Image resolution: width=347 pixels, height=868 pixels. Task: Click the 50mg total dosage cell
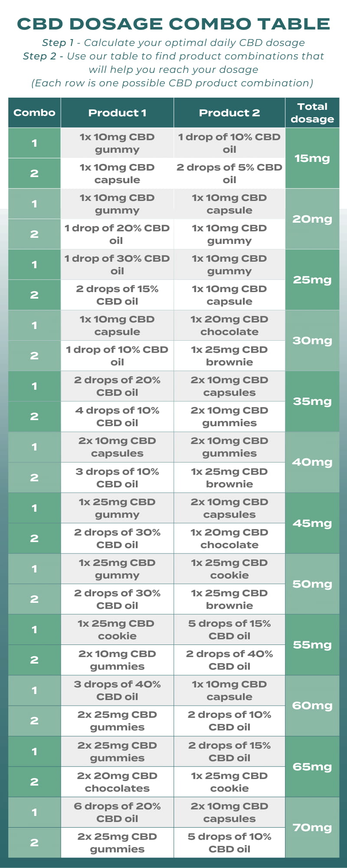coord(312,584)
